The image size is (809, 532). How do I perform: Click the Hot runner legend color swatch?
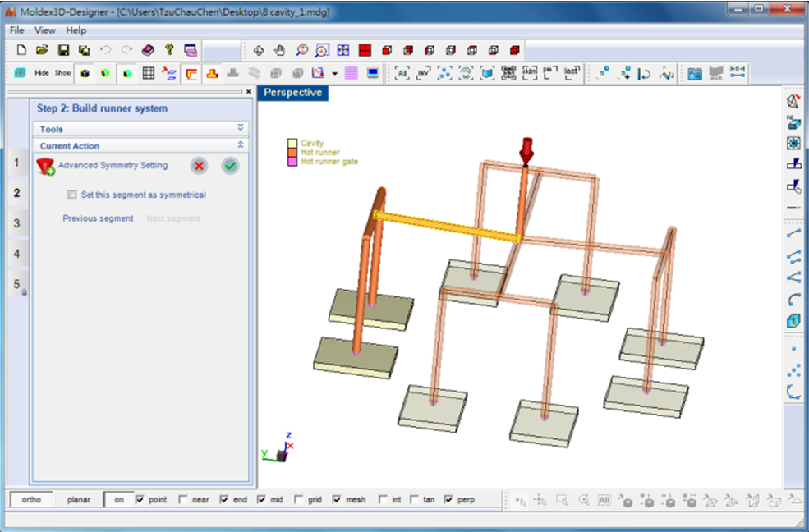point(292,153)
